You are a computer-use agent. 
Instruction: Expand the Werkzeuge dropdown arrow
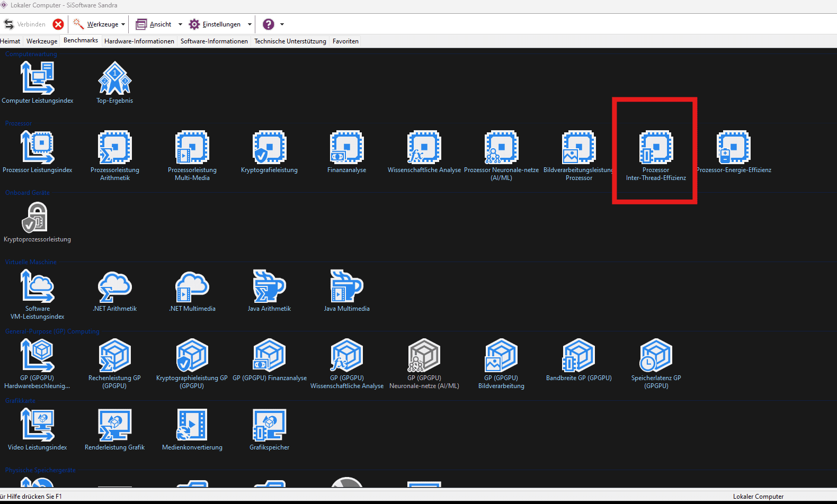pos(123,24)
